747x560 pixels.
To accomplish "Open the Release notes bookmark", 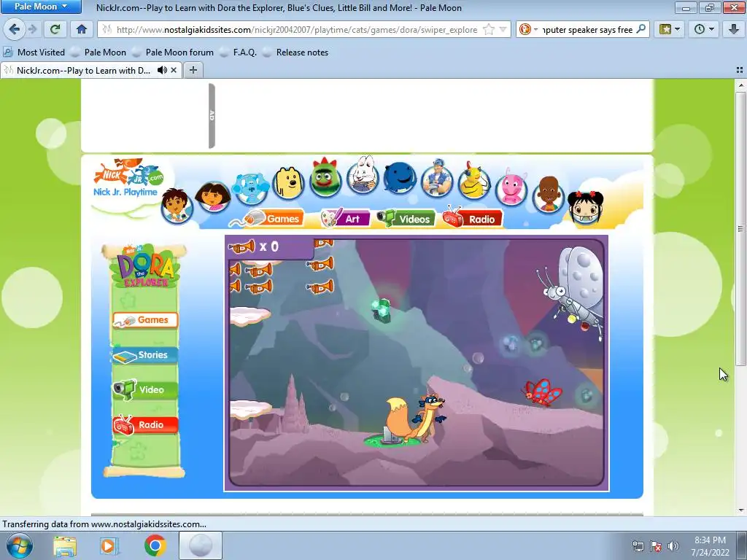I will pos(296,52).
